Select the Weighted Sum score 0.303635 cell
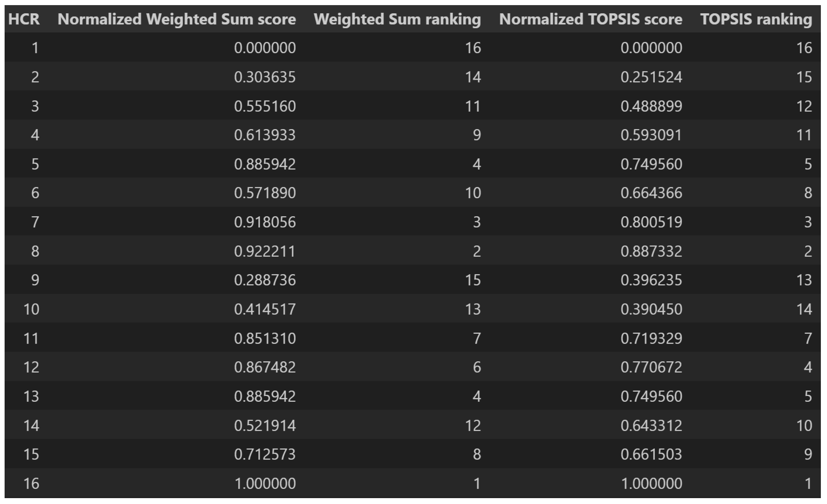 click(x=265, y=77)
